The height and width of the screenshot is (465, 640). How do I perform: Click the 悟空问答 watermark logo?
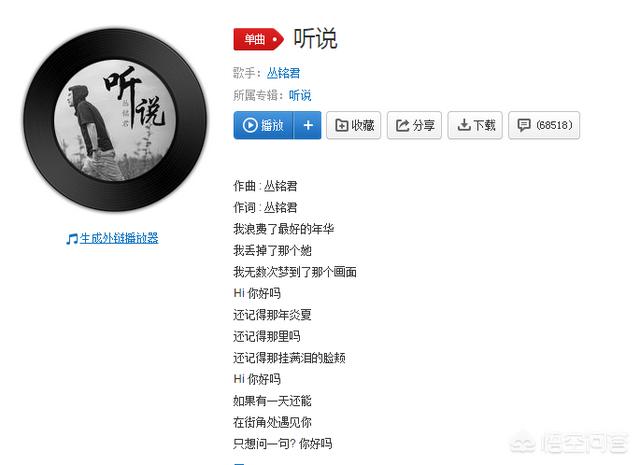569,443
